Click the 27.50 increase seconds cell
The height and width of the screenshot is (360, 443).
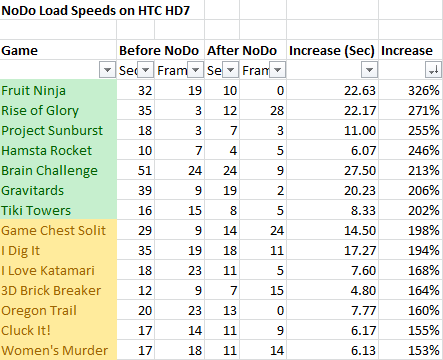(x=333, y=170)
